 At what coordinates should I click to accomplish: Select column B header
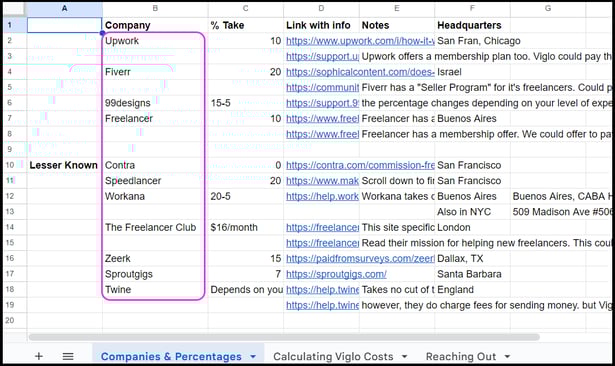[155, 8]
